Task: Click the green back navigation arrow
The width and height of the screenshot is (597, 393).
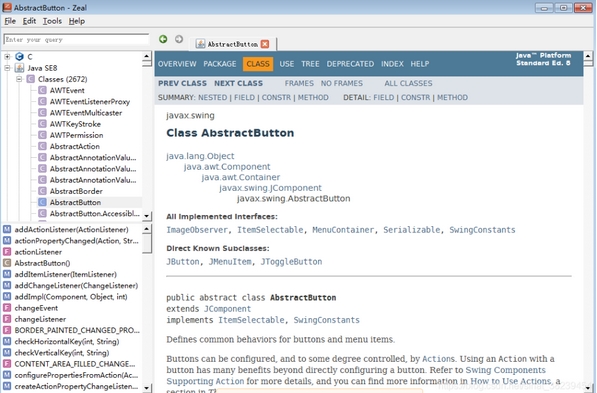Action: pyautogui.click(x=163, y=39)
